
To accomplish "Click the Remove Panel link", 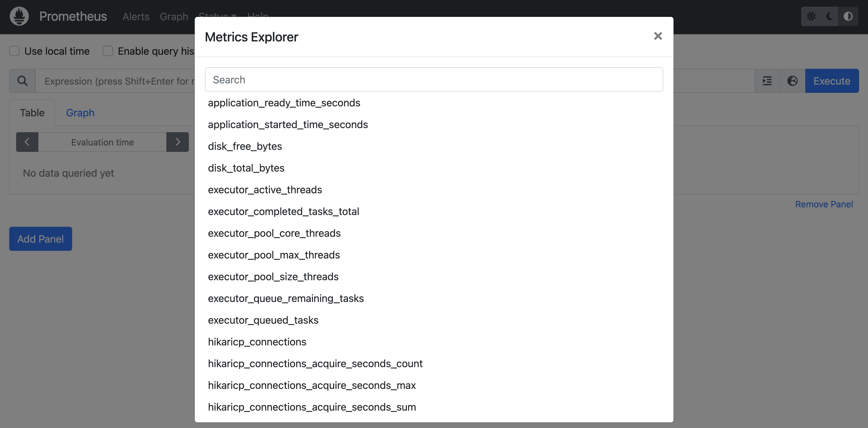I will pos(824,204).
